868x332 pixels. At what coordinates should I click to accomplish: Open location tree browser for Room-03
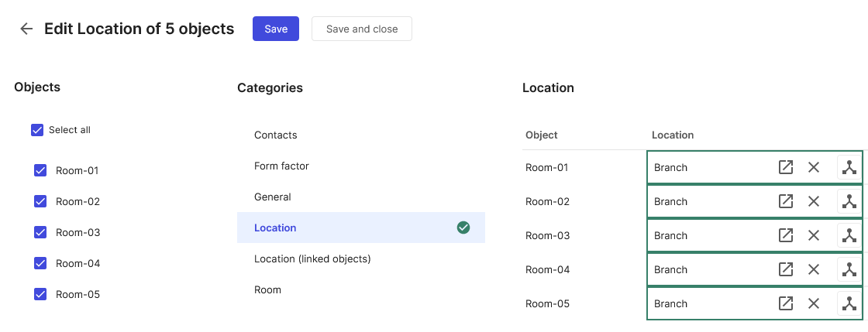tap(849, 235)
